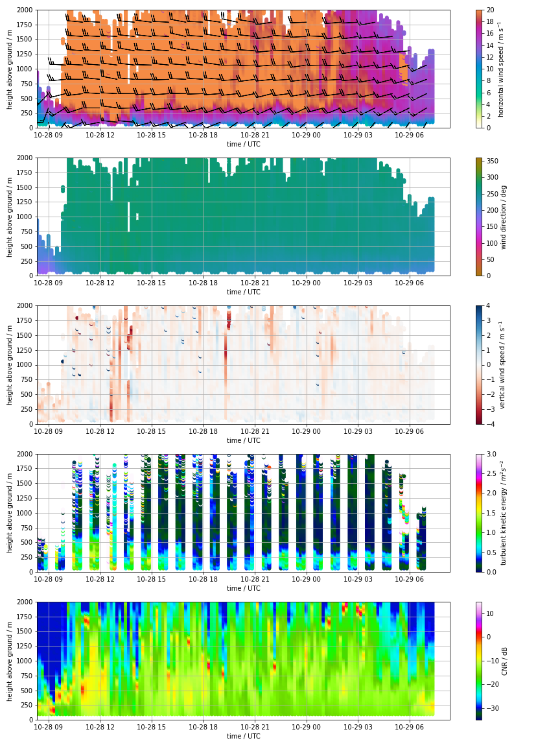This screenshot has height=747, width=560.
Task: Click the 'vertical wind speed / m s⁻¹' colorbar label
Action: (x=501, y=364)
